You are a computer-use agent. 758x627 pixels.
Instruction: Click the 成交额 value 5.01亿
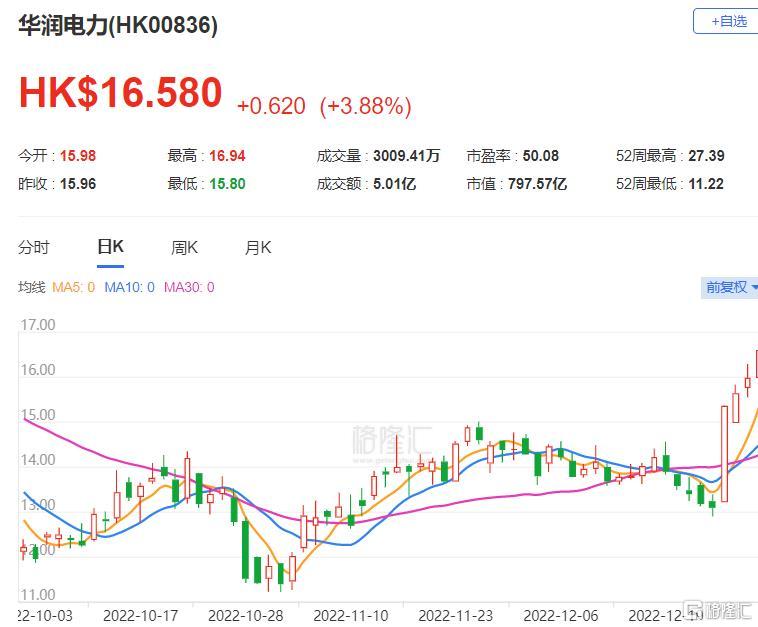click(x=394, y=184)
